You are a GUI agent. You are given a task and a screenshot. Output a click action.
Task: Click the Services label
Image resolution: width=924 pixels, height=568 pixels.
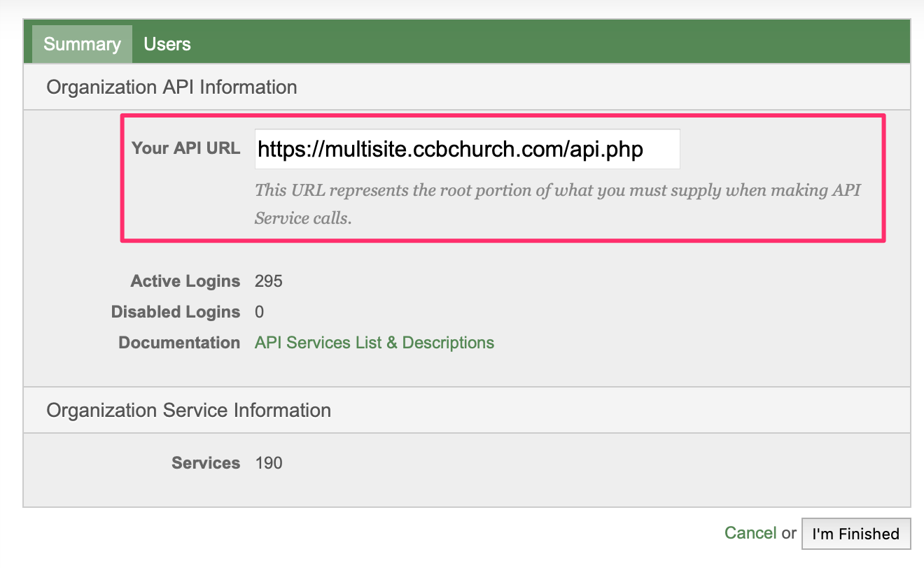point(206,463)
